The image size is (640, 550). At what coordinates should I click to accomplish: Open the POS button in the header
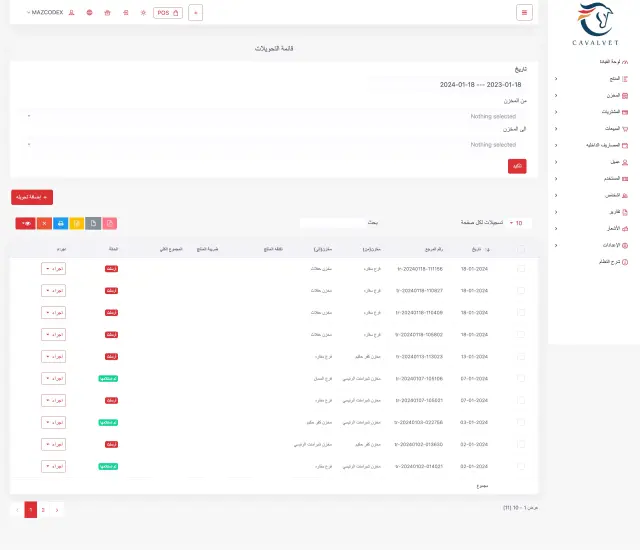[168, 13]
